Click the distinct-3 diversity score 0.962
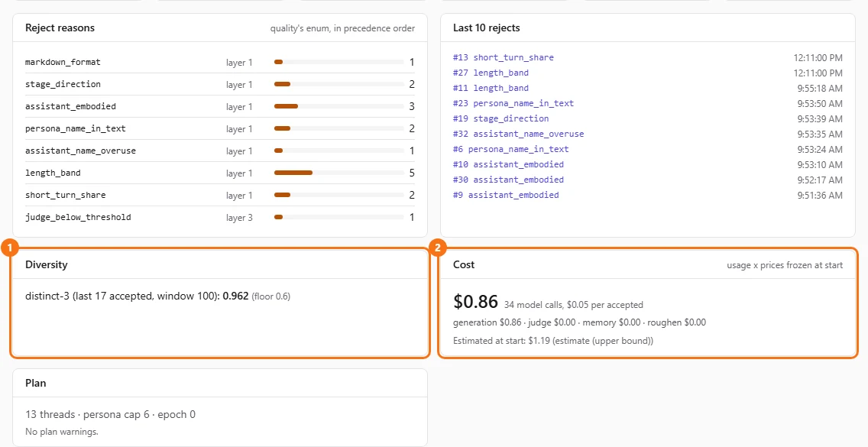This screenshot has height=447, width=868. [236, 296]
